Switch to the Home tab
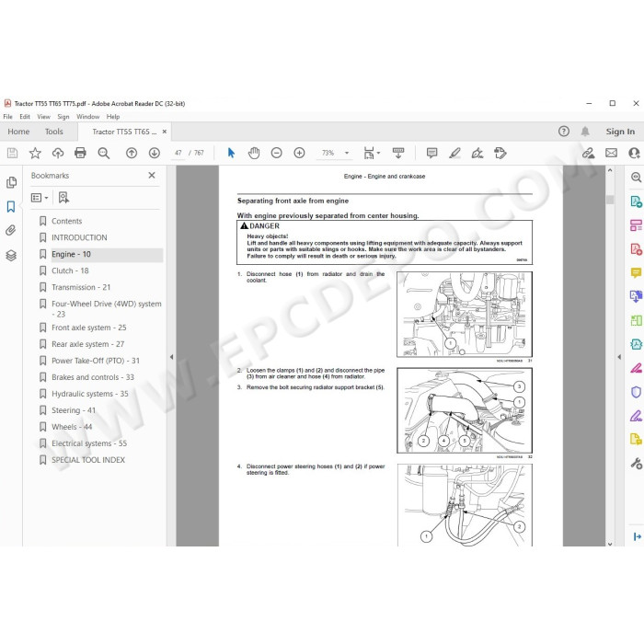 click(x=18, y=132)
